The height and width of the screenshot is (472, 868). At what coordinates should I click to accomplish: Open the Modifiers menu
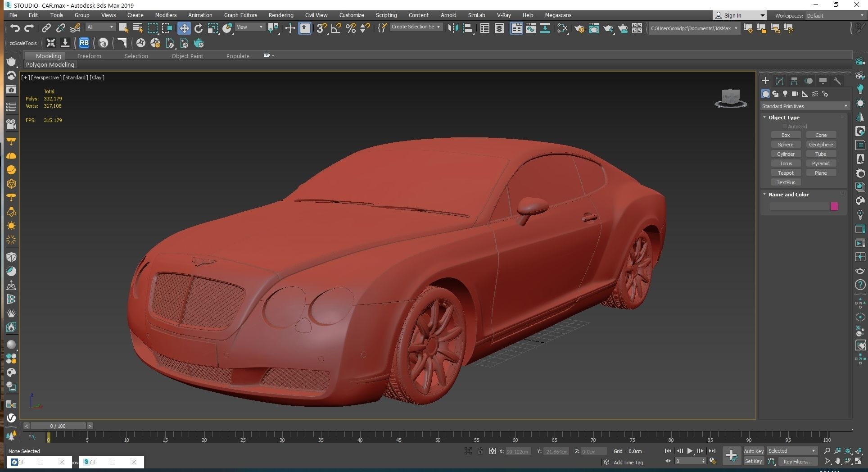165,15
